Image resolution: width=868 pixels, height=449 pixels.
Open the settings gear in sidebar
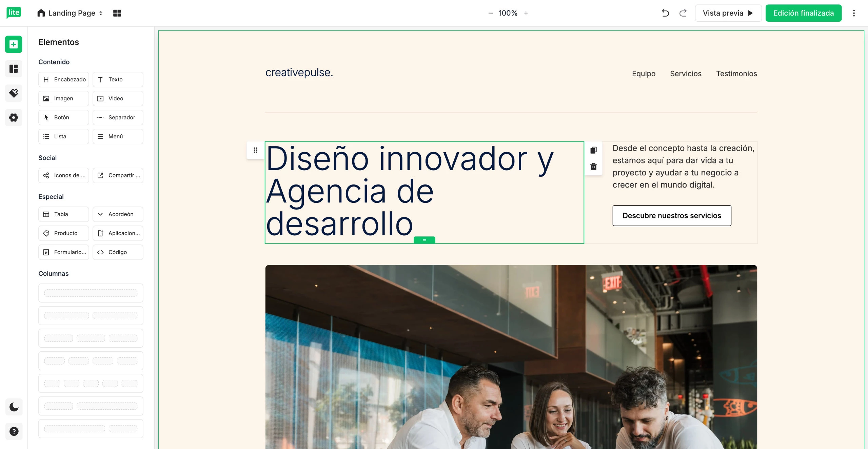14,118
